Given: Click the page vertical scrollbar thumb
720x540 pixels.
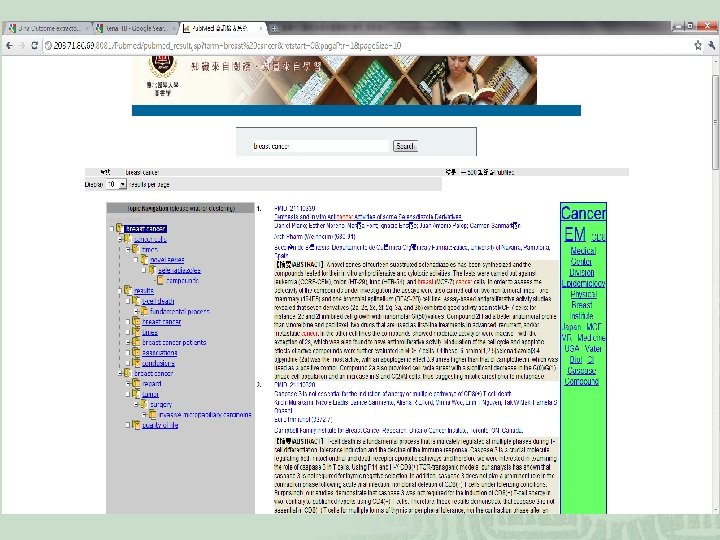Looking at the screenshot, I should tap(715, 122).
